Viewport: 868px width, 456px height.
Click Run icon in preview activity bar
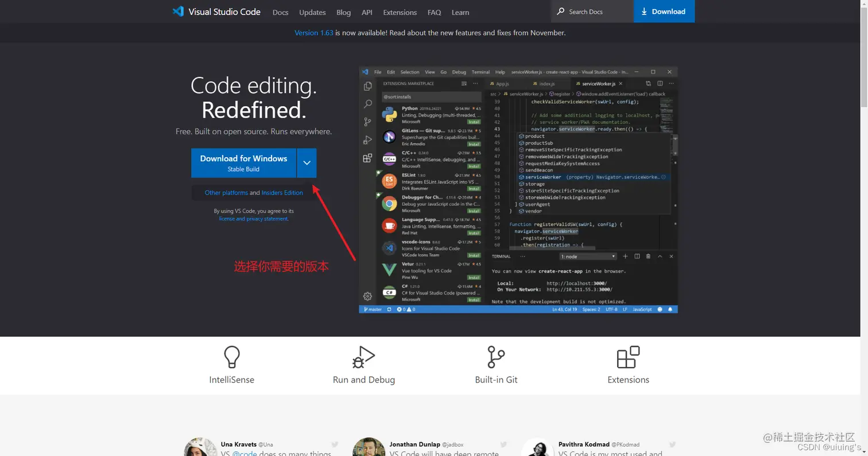[x=368, y=140]
